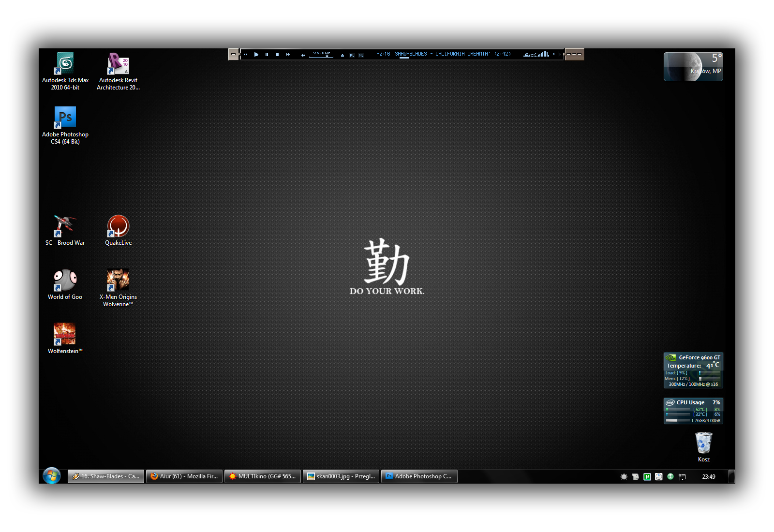Click the eject button in the player bar
Screen dimensions: 774x532
(x=342, y=55)
